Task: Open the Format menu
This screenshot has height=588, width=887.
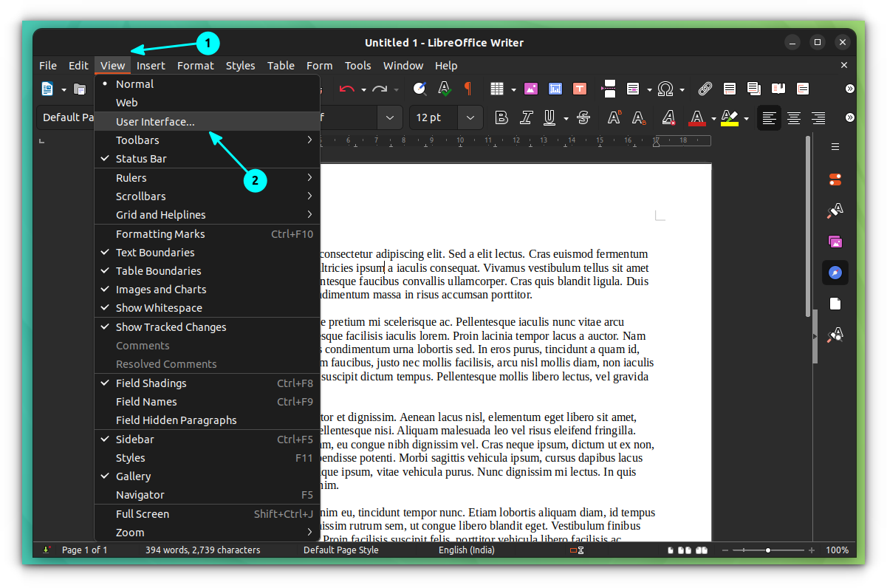Action: click(196, 66)
